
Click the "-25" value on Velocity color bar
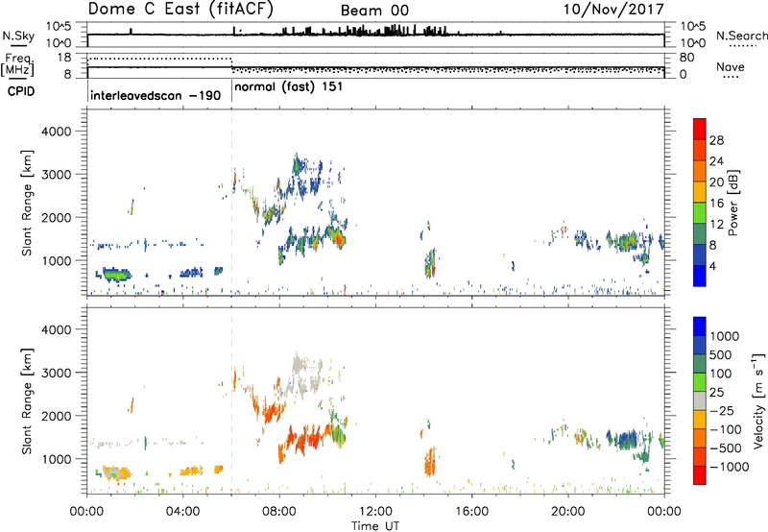[722, 411]
